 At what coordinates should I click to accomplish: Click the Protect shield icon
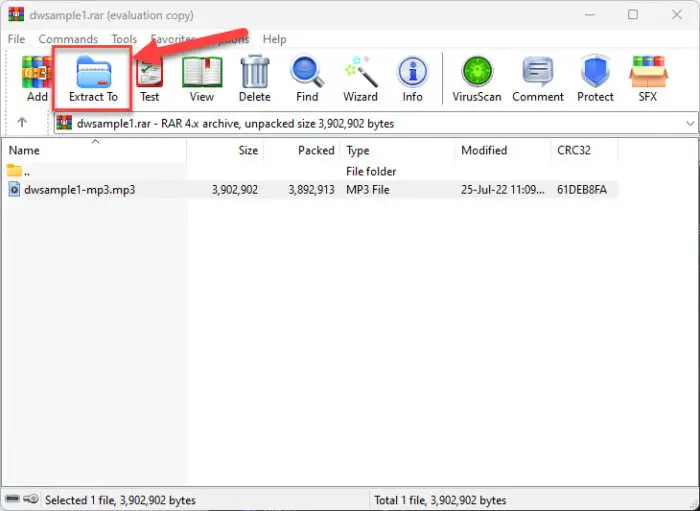596,71
